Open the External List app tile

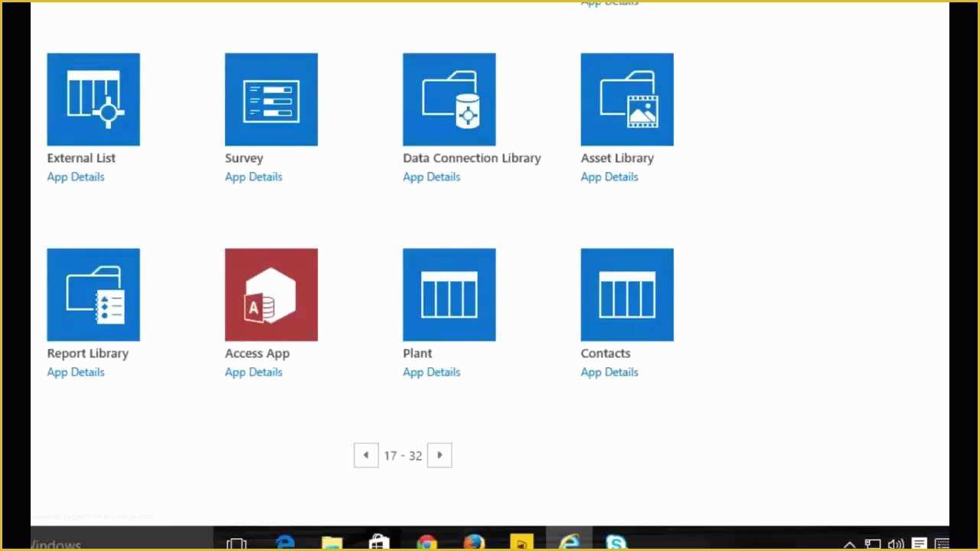coord(93,99)
